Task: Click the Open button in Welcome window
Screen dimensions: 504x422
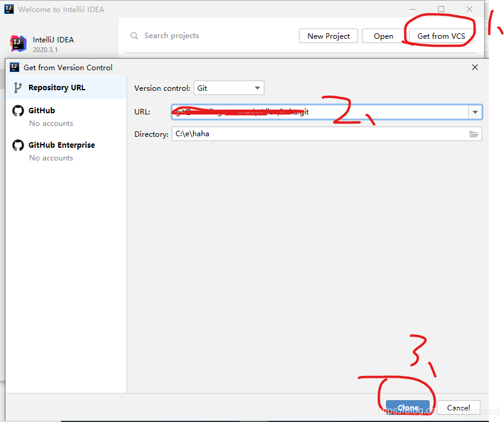Action: pyautogui.click(x=383, y=36)
